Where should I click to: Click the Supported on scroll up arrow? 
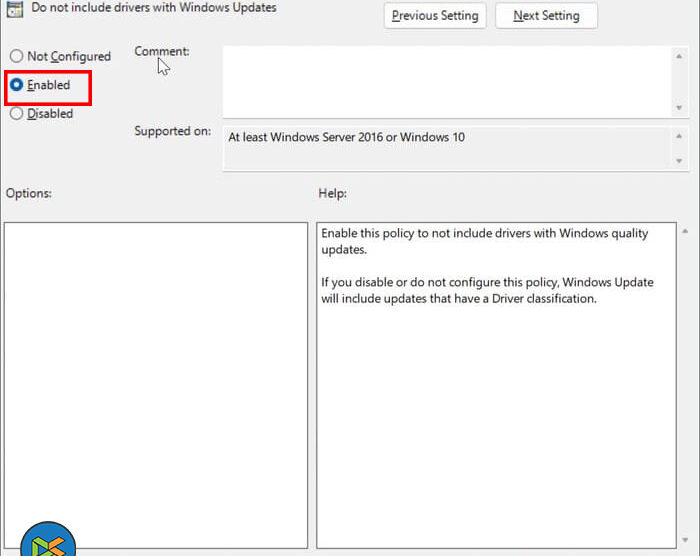(679, 136)
